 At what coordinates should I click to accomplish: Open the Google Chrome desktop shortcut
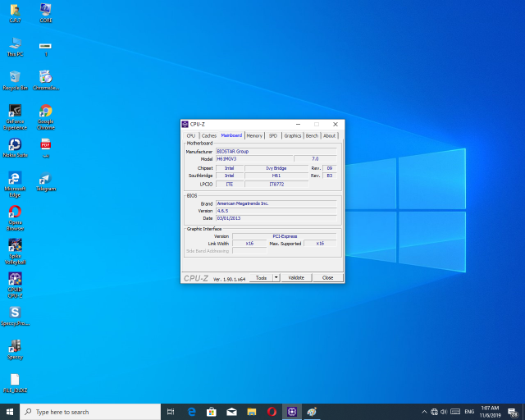46,112
